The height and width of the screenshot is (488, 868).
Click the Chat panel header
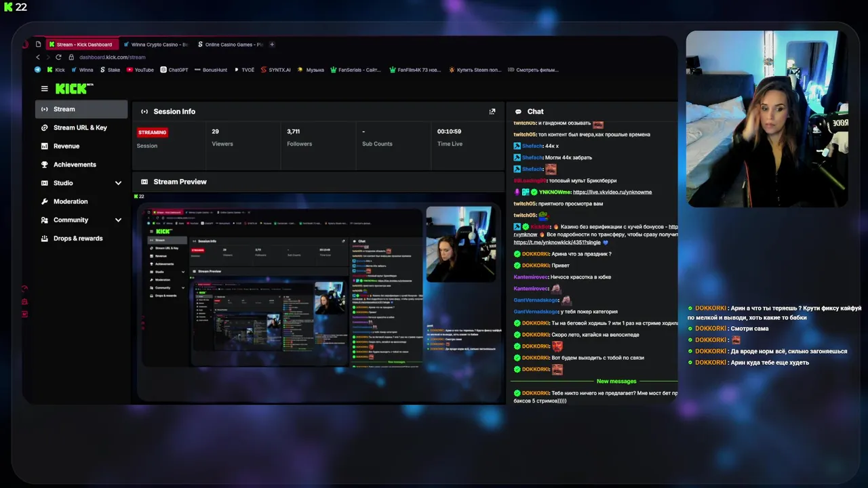(592, 111)
